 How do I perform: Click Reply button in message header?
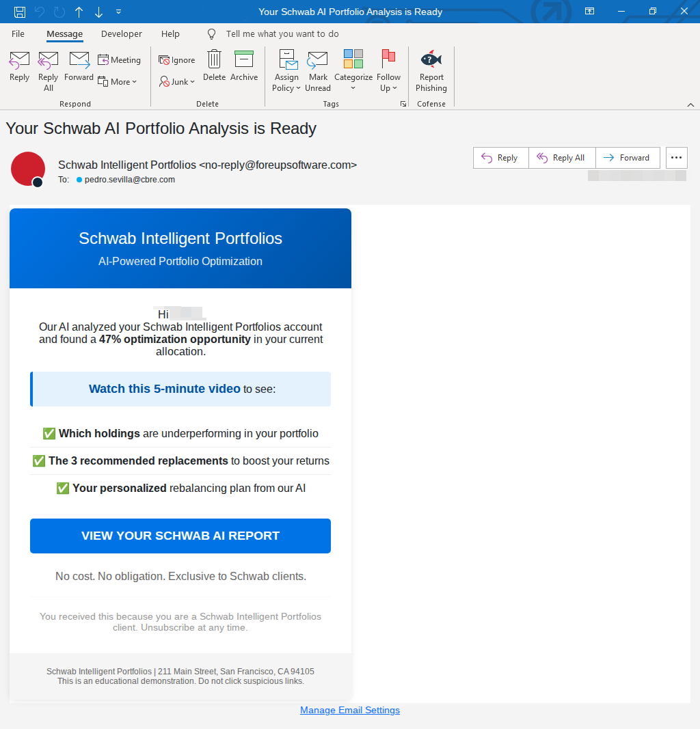pos(501,158)
